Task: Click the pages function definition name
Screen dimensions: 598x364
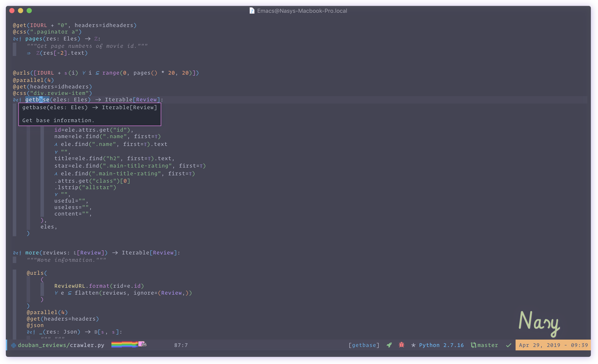Action: 34,39
